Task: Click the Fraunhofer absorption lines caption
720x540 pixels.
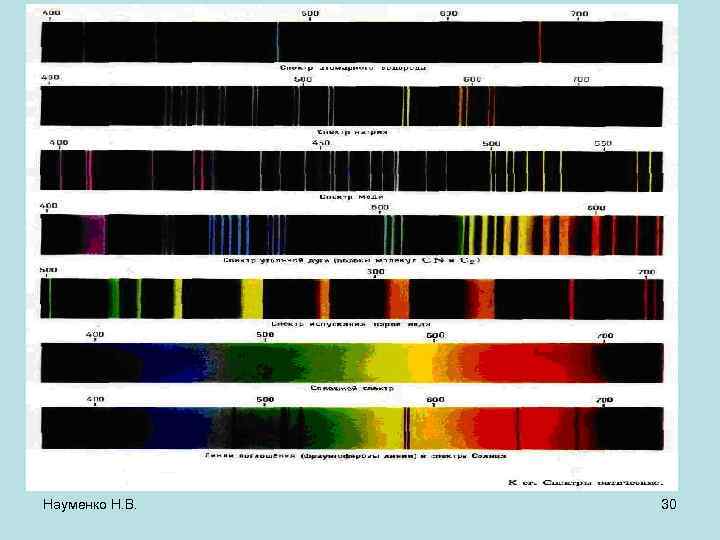Action: tap(355, 456)
